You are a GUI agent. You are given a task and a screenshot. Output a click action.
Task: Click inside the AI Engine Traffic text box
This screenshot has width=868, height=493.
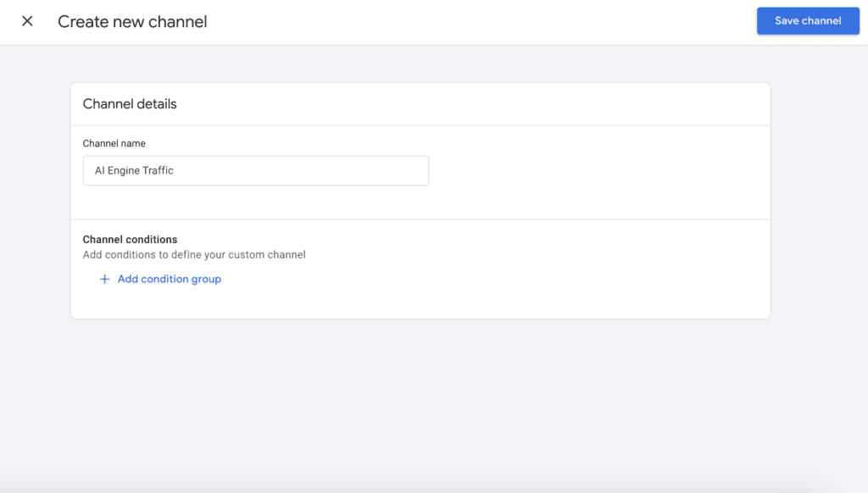tap(254, 170)
